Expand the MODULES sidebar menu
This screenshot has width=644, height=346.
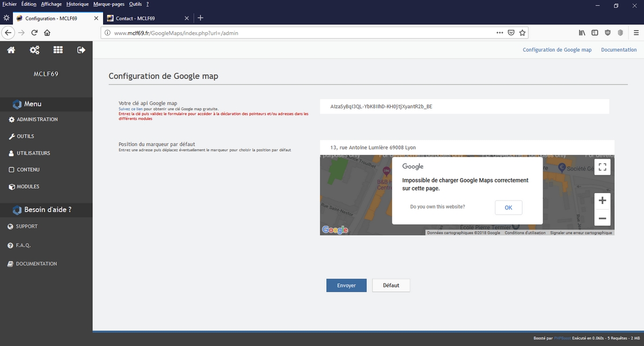click(x=28, y=187)
